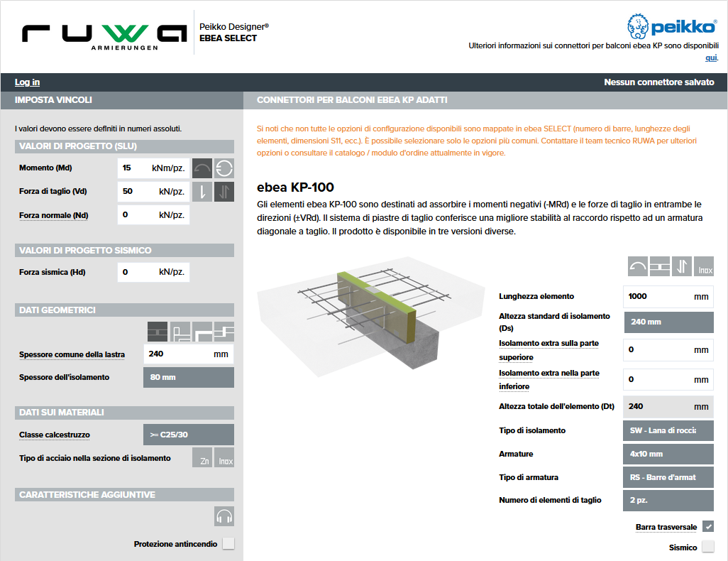This screenshot has height=561, width=728.
Task: Choose the single downward shear force icon
Action: pos(202,192)
